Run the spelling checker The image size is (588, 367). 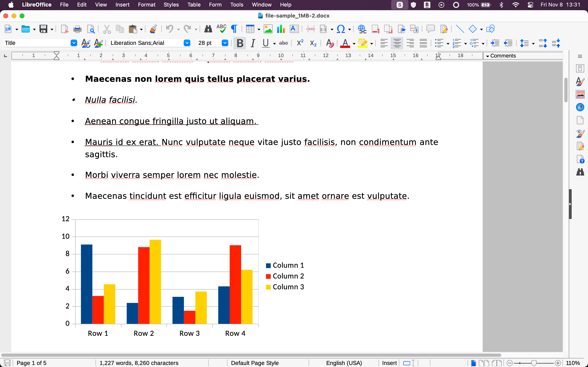pos(221,29)
